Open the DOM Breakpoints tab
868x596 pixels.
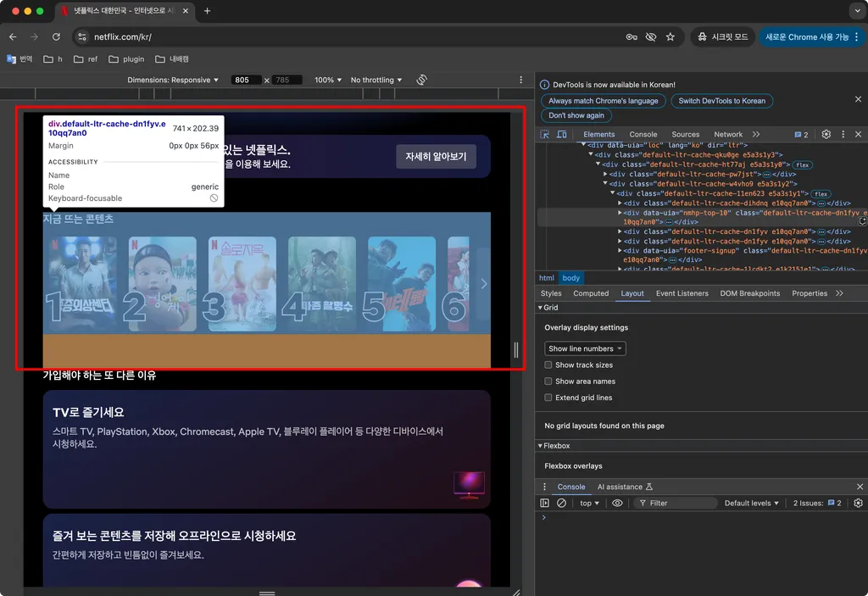coord(749,293)
